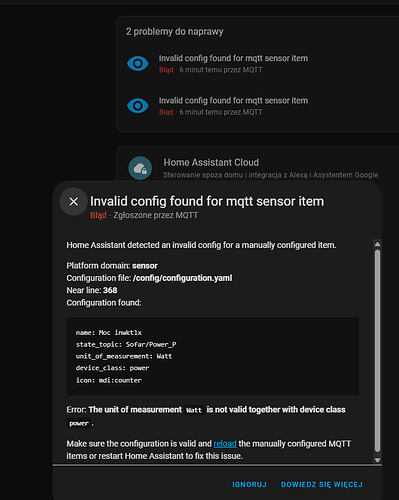Screen dimensions: 399x500
Task: Click scrollbar down arrow in dialog
Action: pyautogui.click(x=377, y=460)
